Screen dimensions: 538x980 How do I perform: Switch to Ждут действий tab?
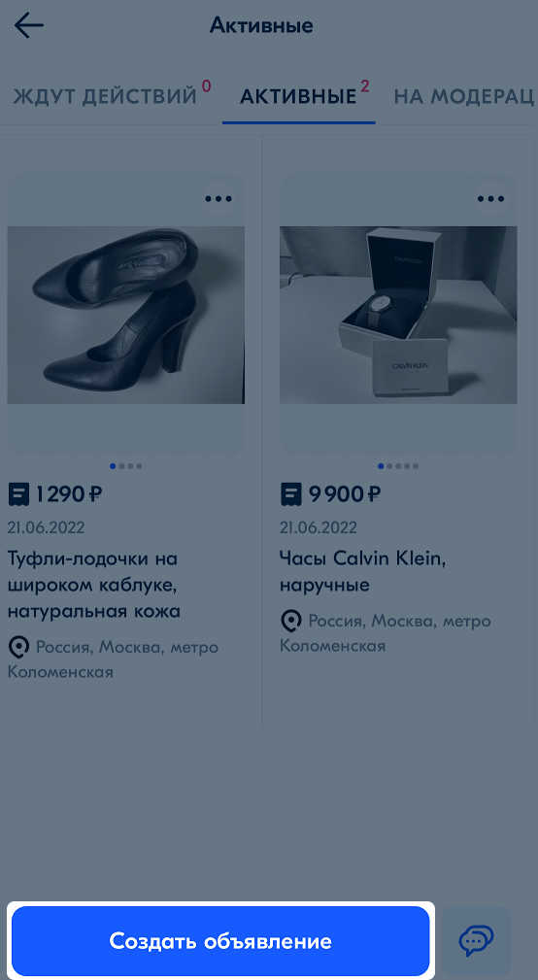(x=112, y=95)
